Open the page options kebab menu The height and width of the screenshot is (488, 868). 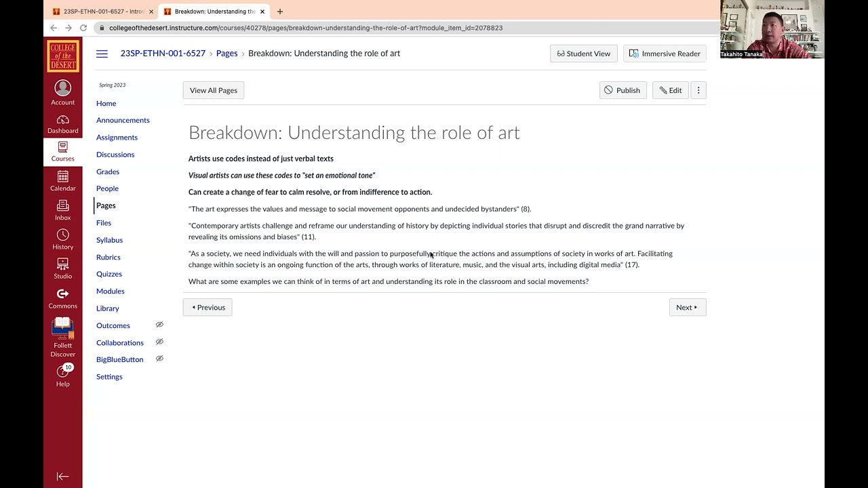point(698,90)
